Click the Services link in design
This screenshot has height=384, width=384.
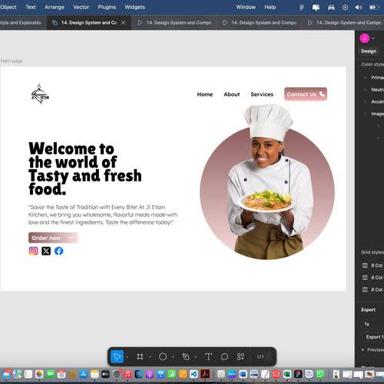coord(262,94)
